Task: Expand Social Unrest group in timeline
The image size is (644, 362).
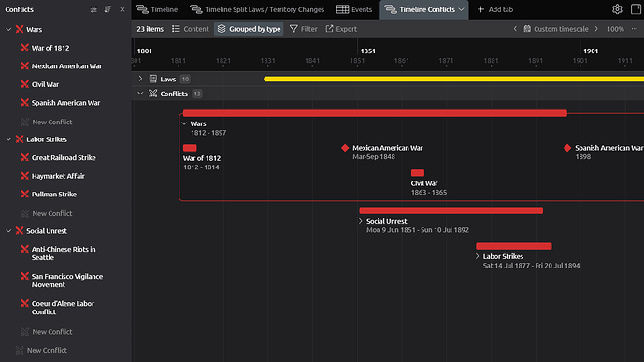Action: coord(360,221)
